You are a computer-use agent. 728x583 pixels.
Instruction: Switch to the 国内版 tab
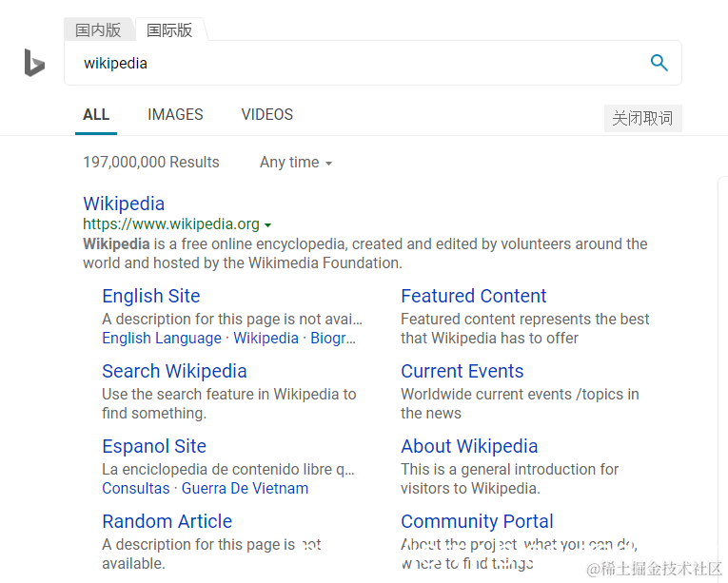click(x=98, y=30)
